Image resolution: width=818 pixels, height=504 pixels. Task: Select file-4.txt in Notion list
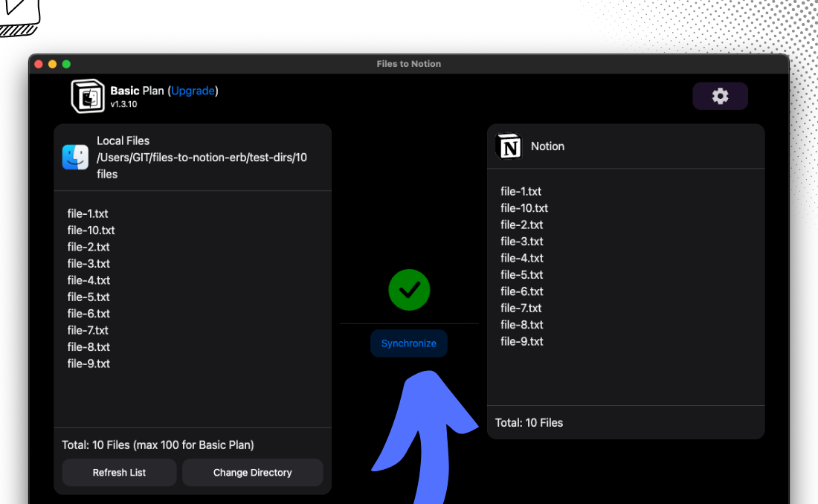(x=522, y=258)
